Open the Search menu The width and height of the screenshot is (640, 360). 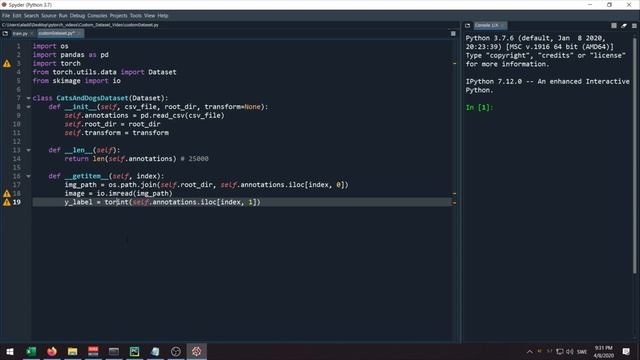click(x=31, y=16)
